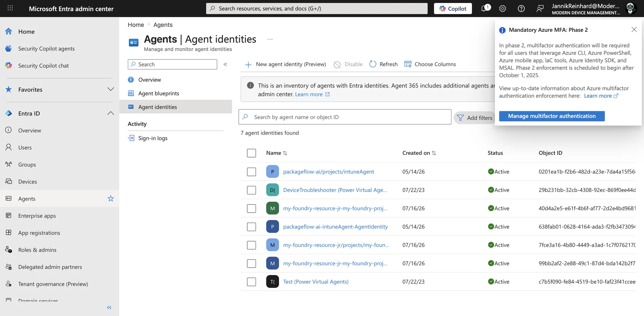Focus the Search by agent name field
This screenshot has width=644, height=316.
tap(345, 117)
